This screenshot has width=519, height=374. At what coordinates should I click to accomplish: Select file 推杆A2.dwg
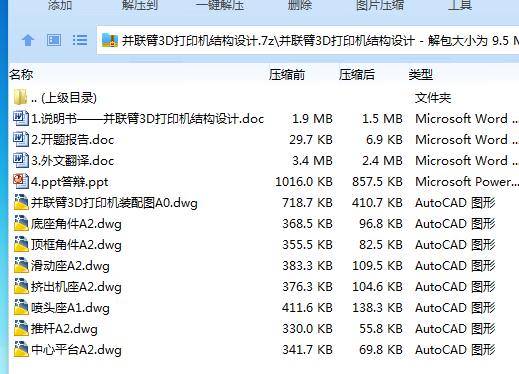pyautogui.click(x=64, y=329)
